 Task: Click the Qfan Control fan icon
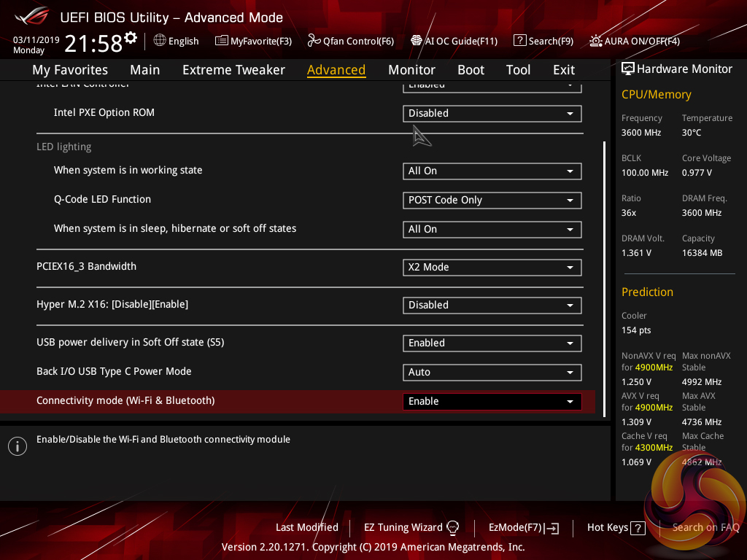314,41
